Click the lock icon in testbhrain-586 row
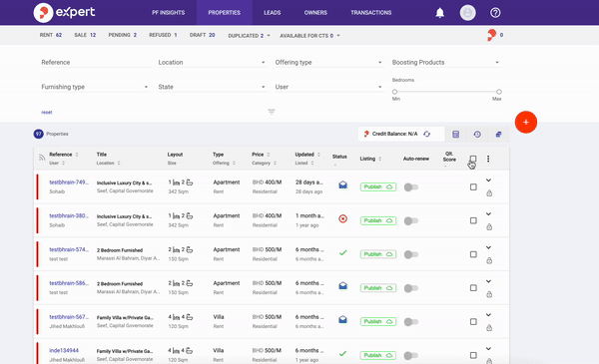Image resolution: width=599 pixels, height=364 pixels. point(489,294)
